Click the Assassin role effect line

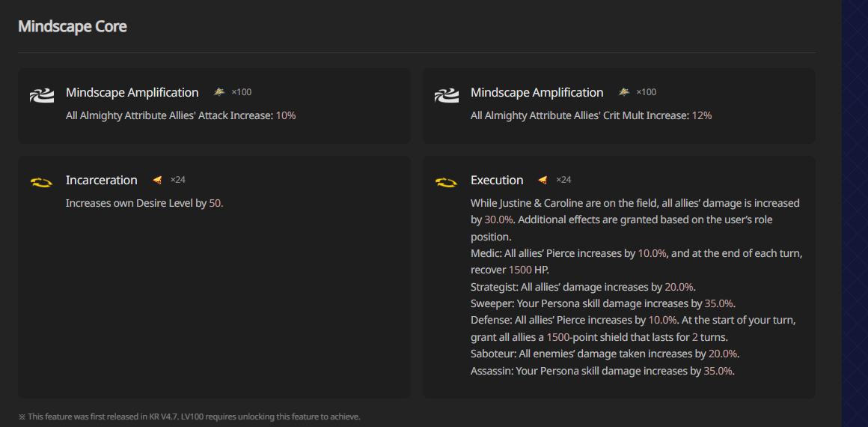602,371
